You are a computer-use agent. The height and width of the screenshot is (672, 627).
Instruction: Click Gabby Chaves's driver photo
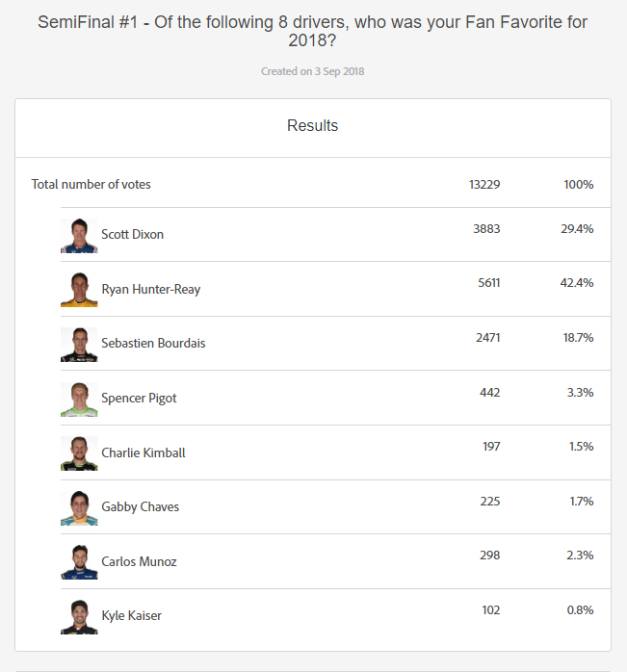[79, 507]
